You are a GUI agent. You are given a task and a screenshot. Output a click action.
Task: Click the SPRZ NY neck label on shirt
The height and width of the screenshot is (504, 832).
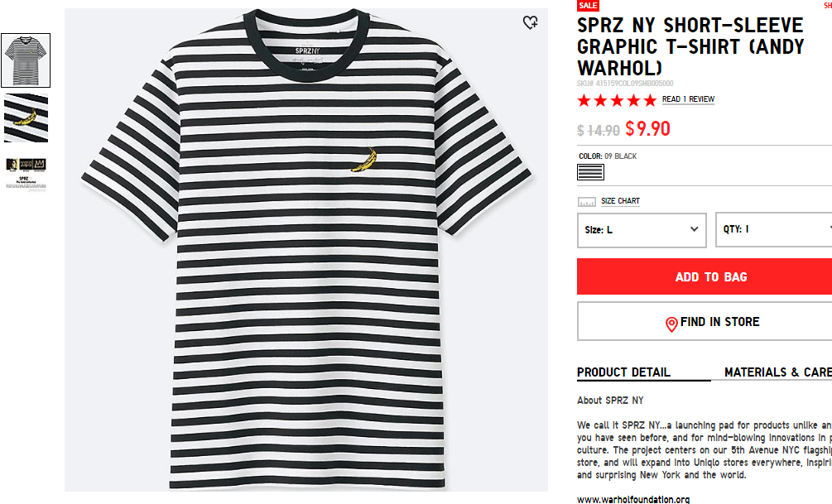pyautogui.click(x=307, y=51)
